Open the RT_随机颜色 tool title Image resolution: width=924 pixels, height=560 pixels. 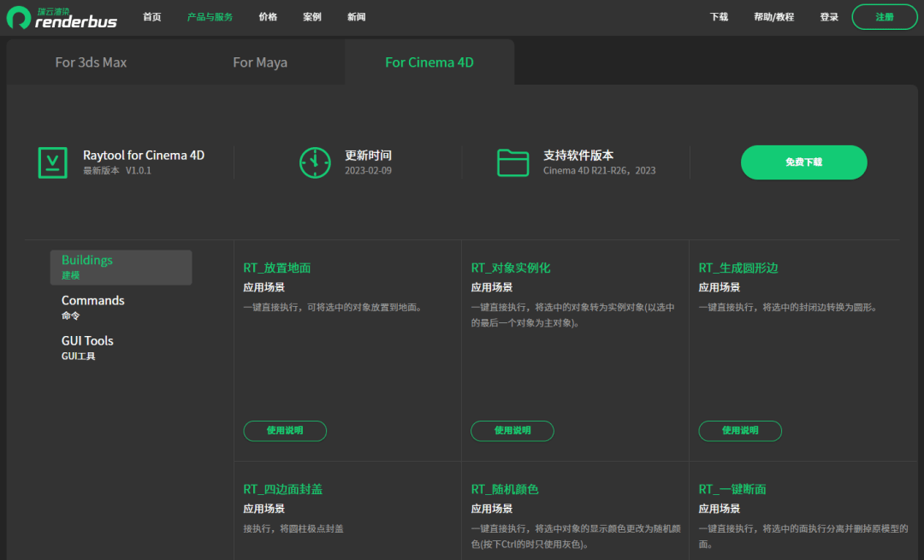click(505, 489)
